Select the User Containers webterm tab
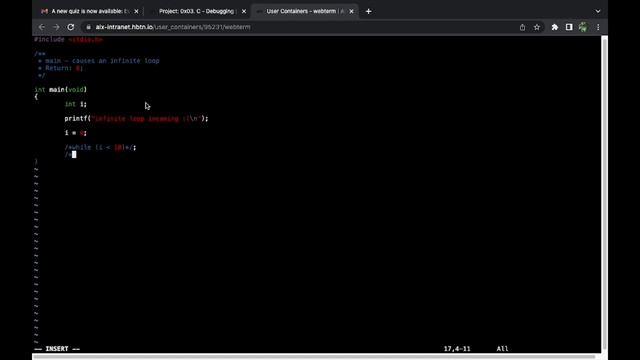Viewport: 640px width, 360px height. click(304, 11)
